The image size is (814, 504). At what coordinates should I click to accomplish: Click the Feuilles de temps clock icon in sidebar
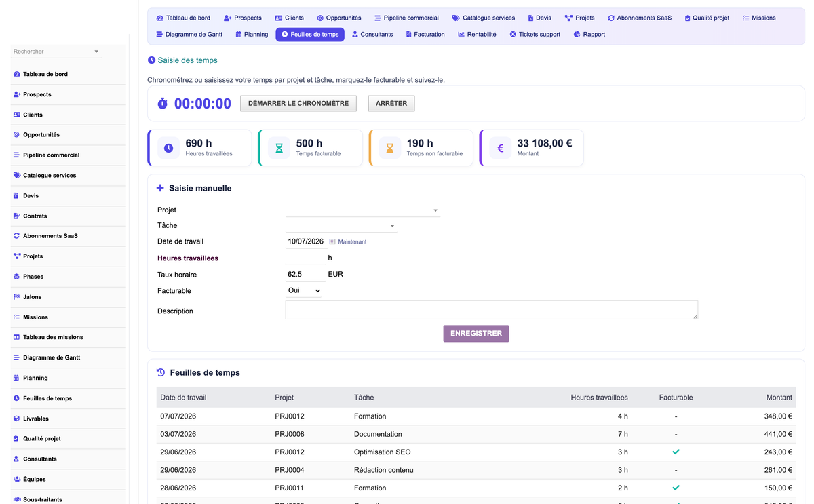coord(17,398)
